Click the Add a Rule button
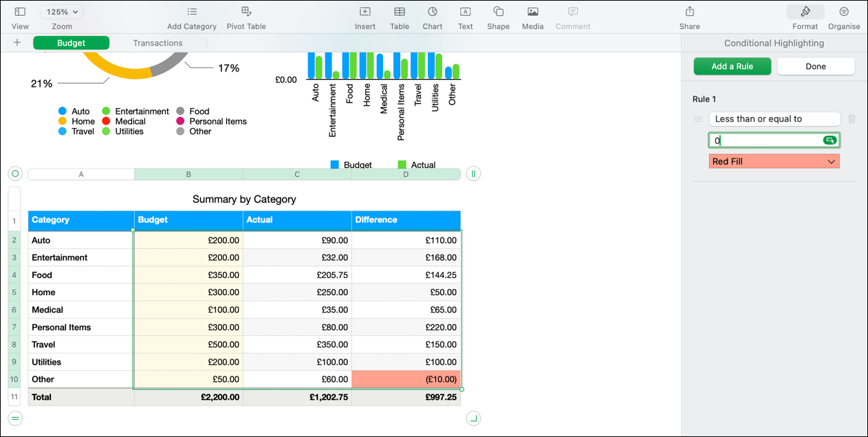The width and height of the screenshot is (868, 437). [732, 67]
